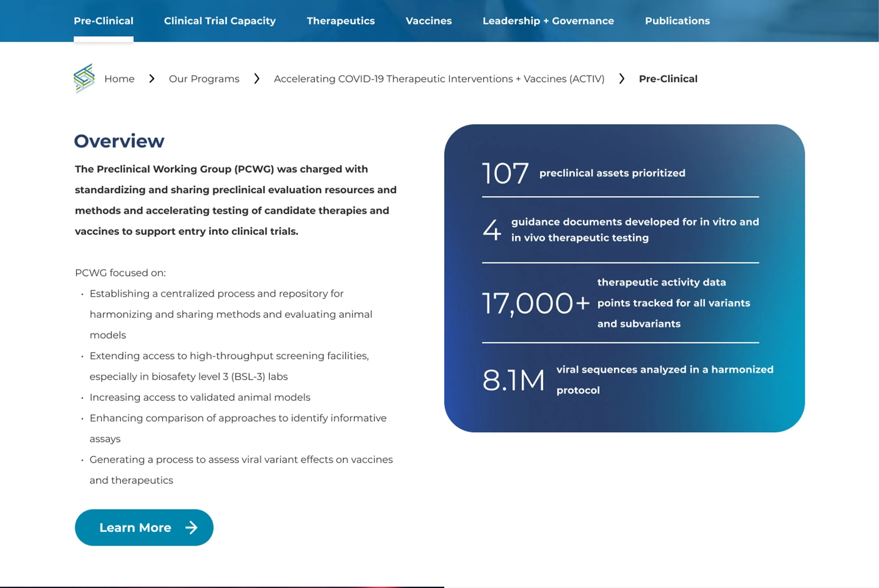Open ACTIV breadcrumb link
Screen dimensions: 879x588
439,79
